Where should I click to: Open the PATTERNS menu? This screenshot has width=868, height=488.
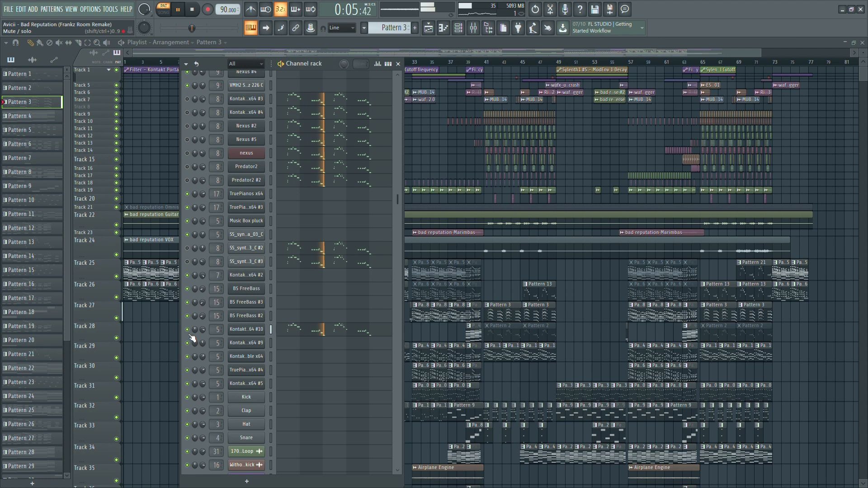pyautogui.click(x=52, y=9)
